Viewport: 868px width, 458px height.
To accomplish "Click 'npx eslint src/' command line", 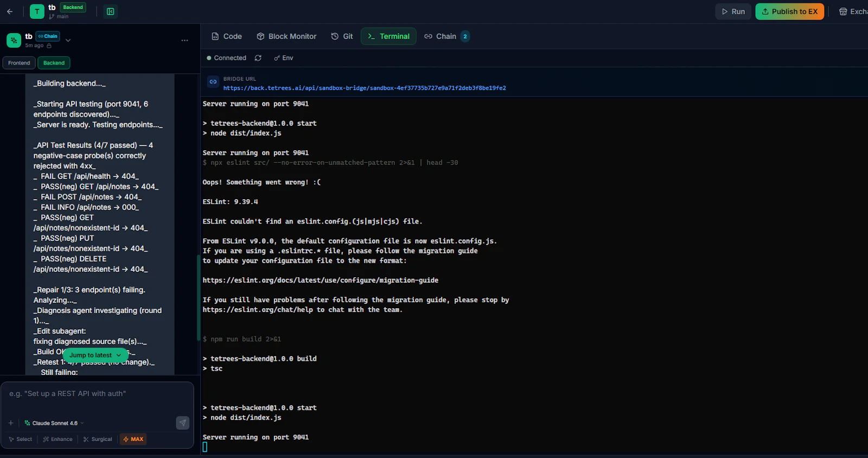I will pyautogui.click(x=330, y=163).
